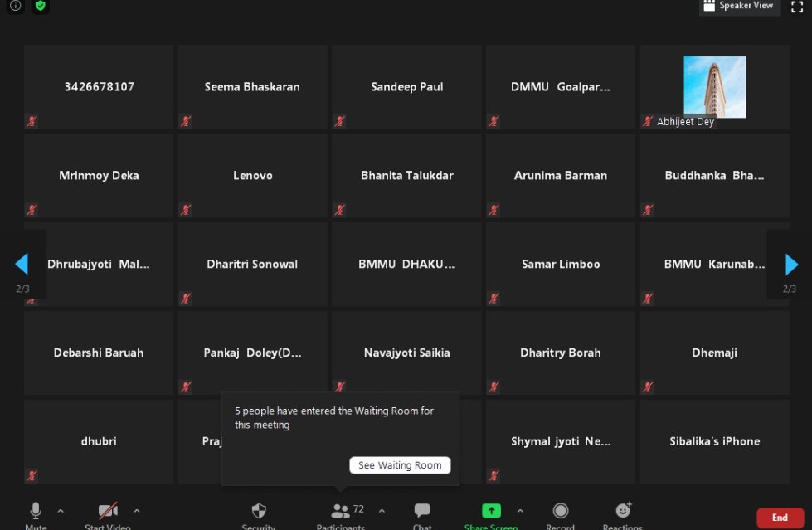The height and width of the screenshot is (530, 812).
Task: Click Dharitry Borah's name
Action: tap(561, 353)
